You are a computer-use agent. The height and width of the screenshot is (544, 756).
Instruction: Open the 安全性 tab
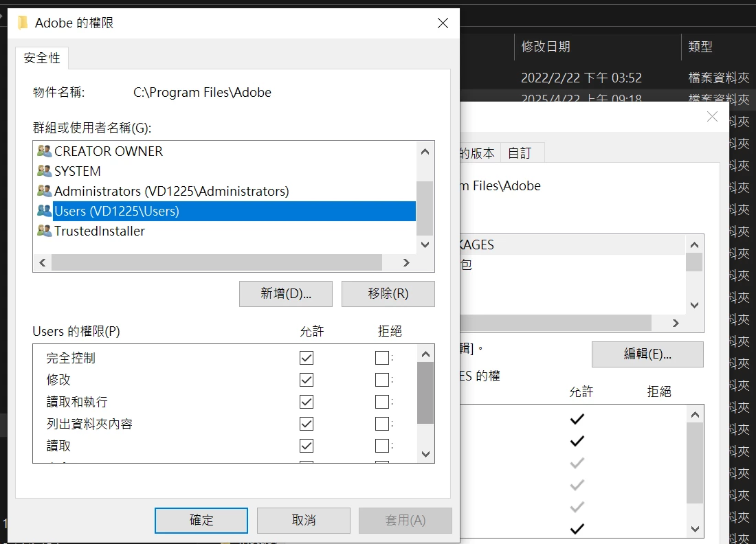pos(42,58)
